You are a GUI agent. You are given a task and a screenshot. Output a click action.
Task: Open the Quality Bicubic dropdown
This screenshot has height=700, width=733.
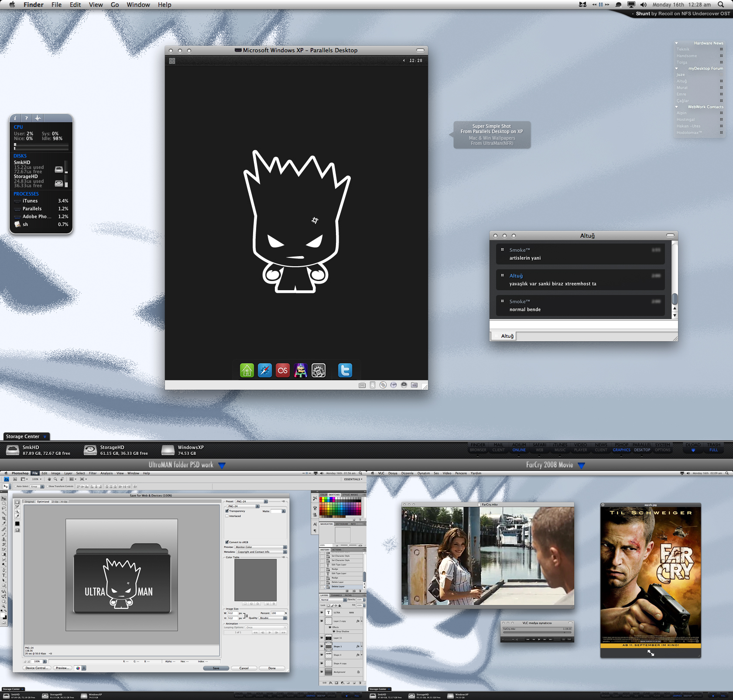click(273, 618)
